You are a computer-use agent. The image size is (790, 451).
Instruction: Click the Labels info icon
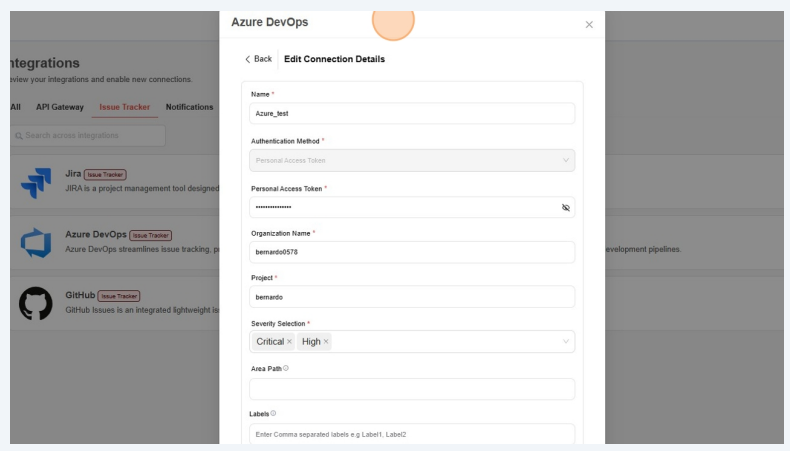pos(273,413)
